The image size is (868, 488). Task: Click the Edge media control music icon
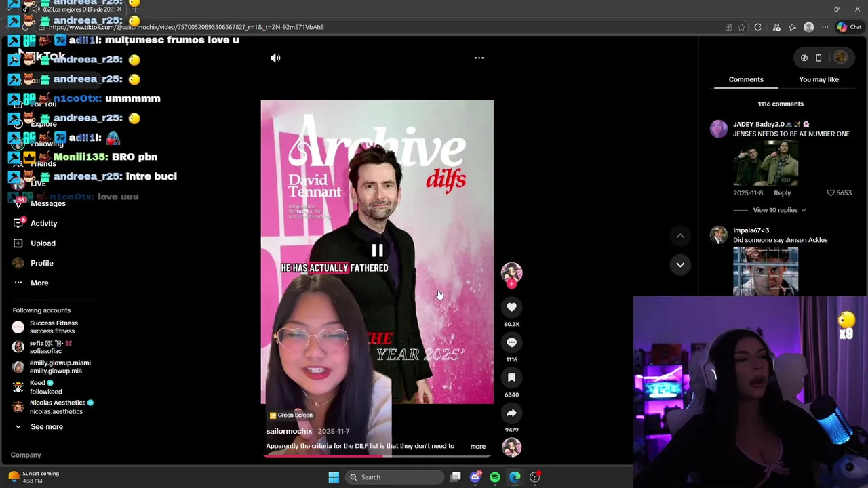click(776, 27)
